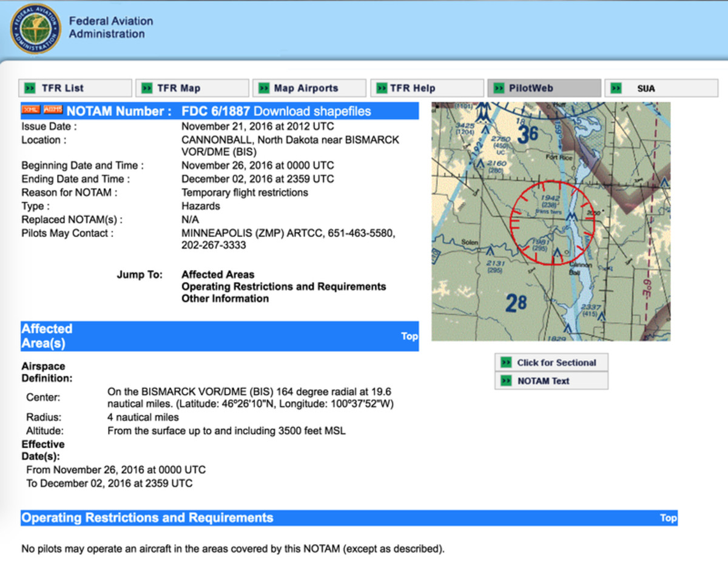Switch to the PilotWeb tab
The height and width of the screenshot is (569, 728).
point(544,89)
